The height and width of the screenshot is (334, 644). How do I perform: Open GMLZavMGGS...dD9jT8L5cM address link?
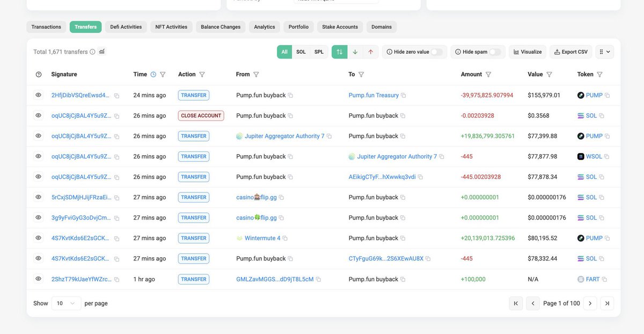pos(275,279)
